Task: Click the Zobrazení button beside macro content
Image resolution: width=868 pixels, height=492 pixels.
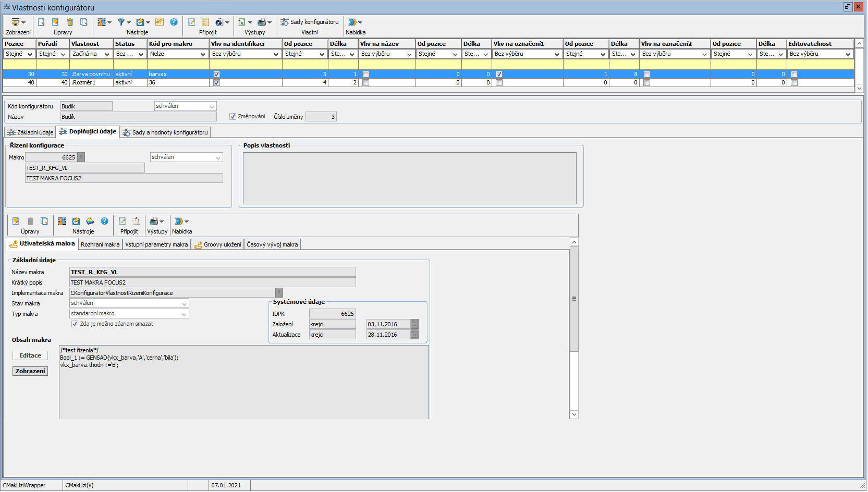Action: click(x=30, y=371)
